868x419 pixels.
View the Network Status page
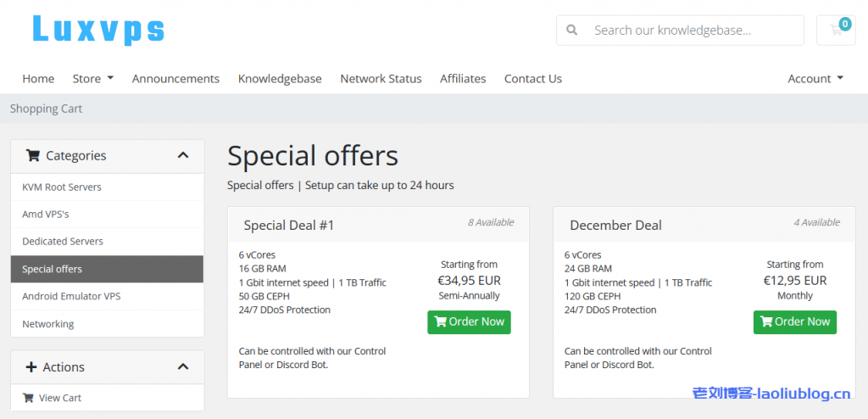(x=381, y=79)
